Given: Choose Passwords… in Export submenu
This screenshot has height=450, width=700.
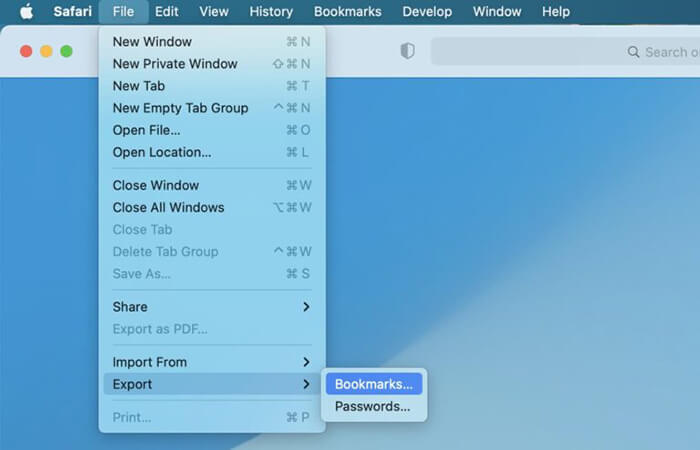Looking at the screenshot, I should [x=374, y=406].
